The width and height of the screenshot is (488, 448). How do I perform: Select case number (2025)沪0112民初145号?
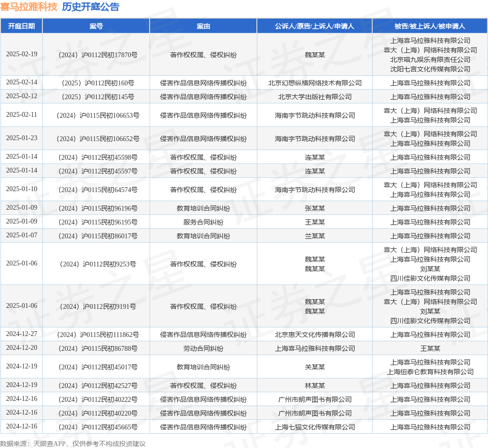pos(98,97)
